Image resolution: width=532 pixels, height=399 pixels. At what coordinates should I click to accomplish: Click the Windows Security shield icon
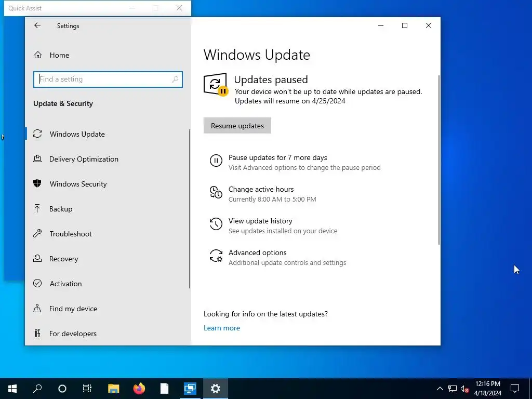37,183
